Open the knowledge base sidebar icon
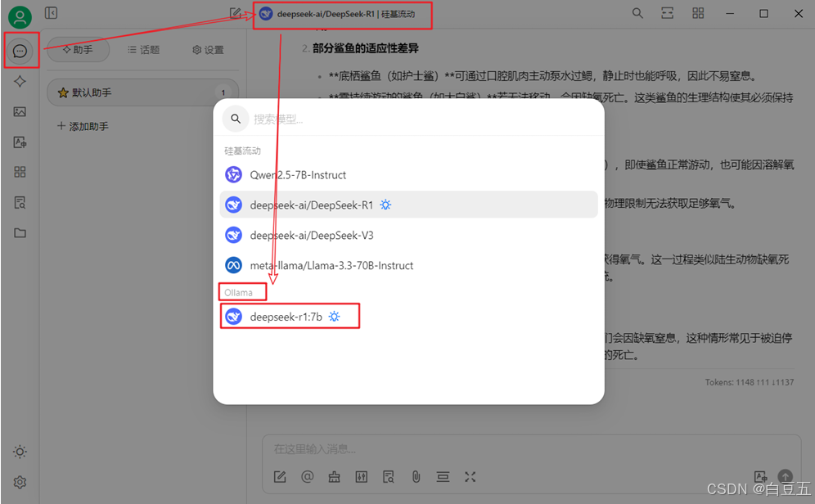This screenshot has width=815, height=504. click(x=20, y=203)
